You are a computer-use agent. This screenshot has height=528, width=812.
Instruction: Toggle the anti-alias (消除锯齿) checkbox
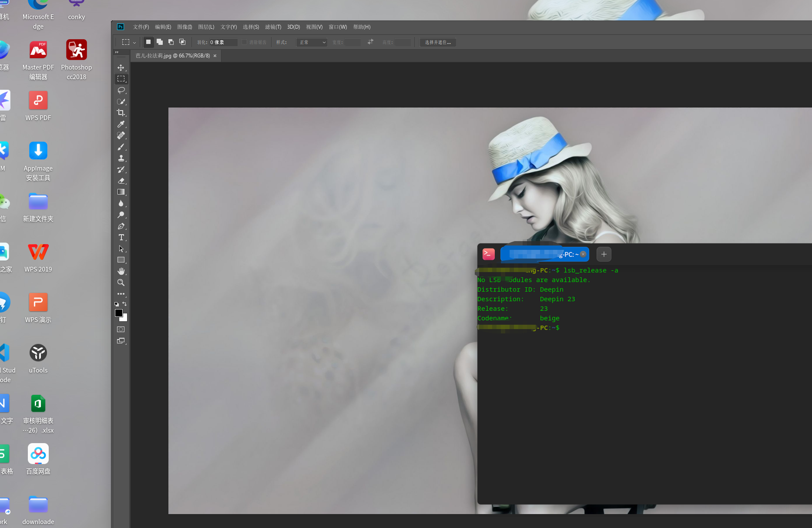[245, 42]
